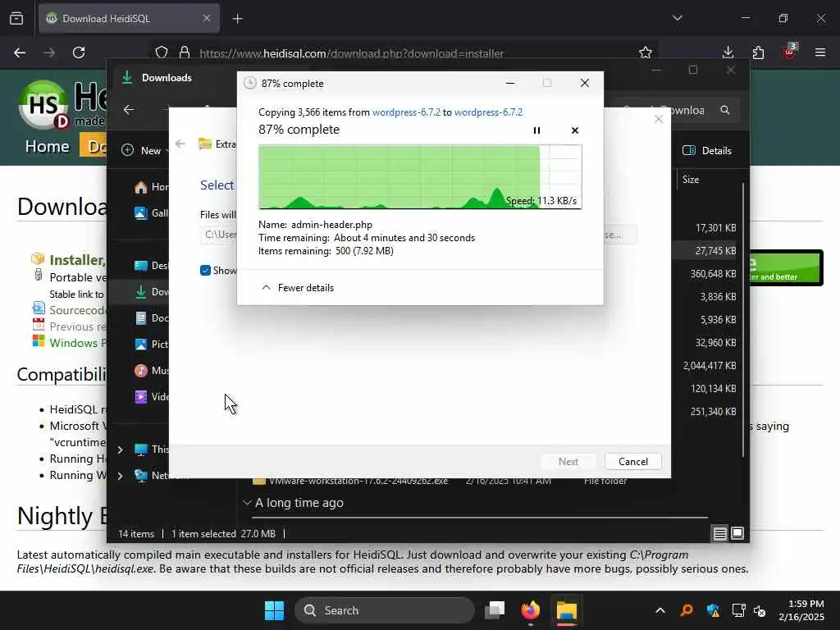The height and width of the screenshot is (630, 840).
Task: Click the HeidiSQL logo on the webpage
Action: (x=43, y=104)
